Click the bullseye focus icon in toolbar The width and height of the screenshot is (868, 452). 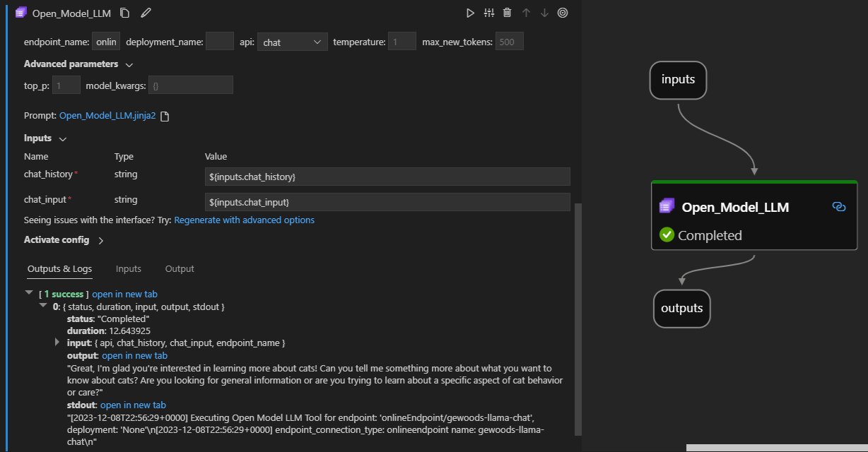(x=562, y=12)
